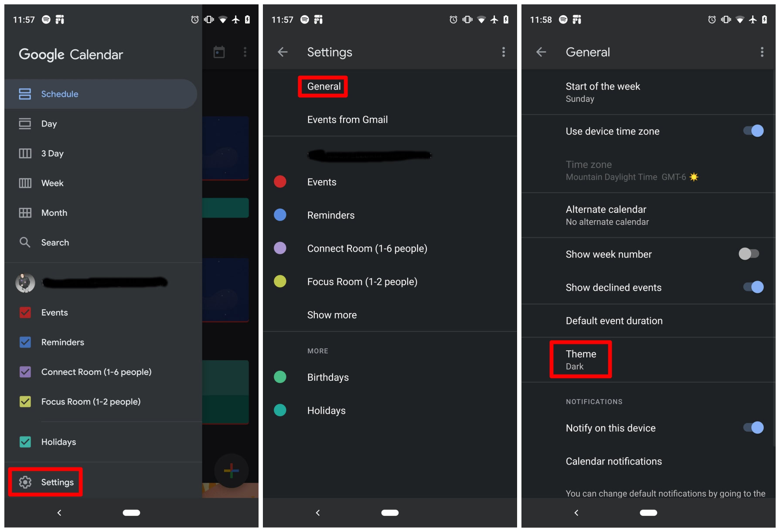Go back from the Settings screen
The image size is (780, 532).
tap(283, 52)
